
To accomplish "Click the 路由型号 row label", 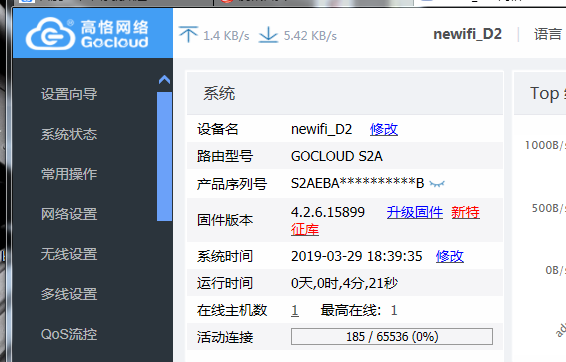I will coord(225,156).
